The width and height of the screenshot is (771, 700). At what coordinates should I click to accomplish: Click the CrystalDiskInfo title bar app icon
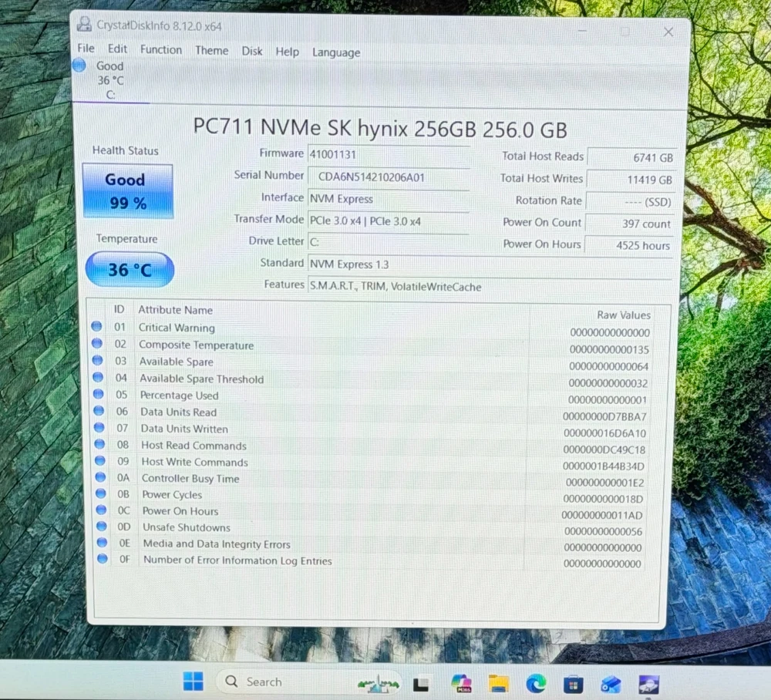[x=84, y=25]
